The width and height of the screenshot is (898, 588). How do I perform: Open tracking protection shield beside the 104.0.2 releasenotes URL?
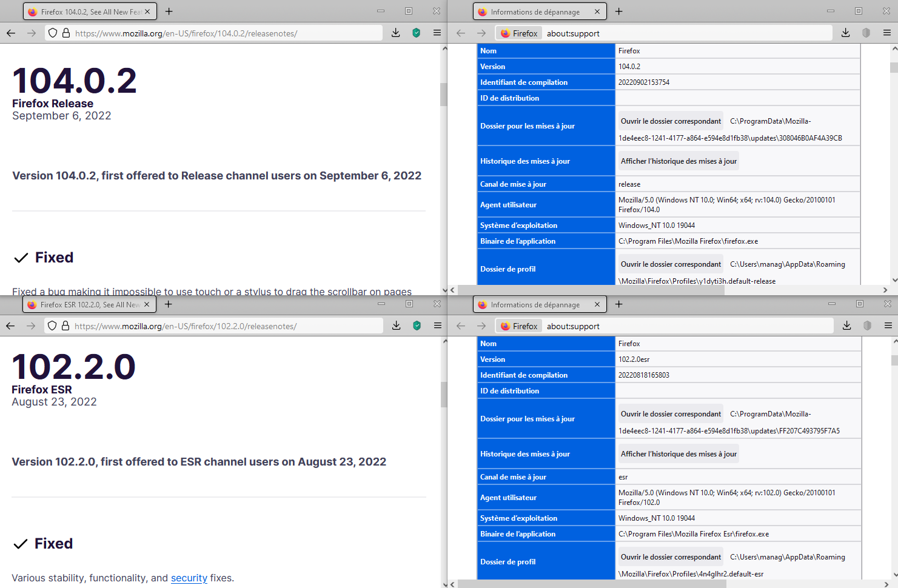point(53,33)
